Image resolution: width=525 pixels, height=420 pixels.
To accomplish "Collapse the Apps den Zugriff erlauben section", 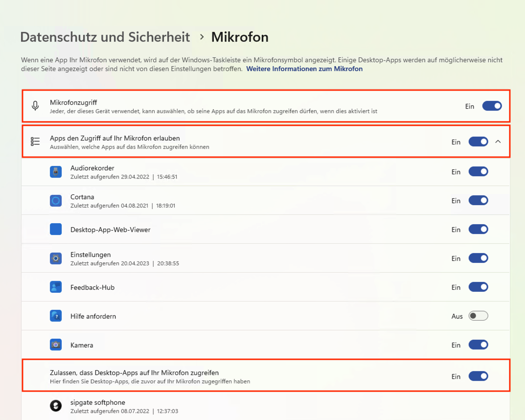I will [x=498, y=141].
